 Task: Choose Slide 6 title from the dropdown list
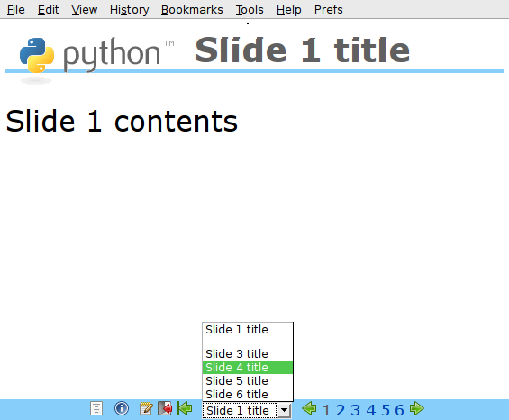[248, 395]
